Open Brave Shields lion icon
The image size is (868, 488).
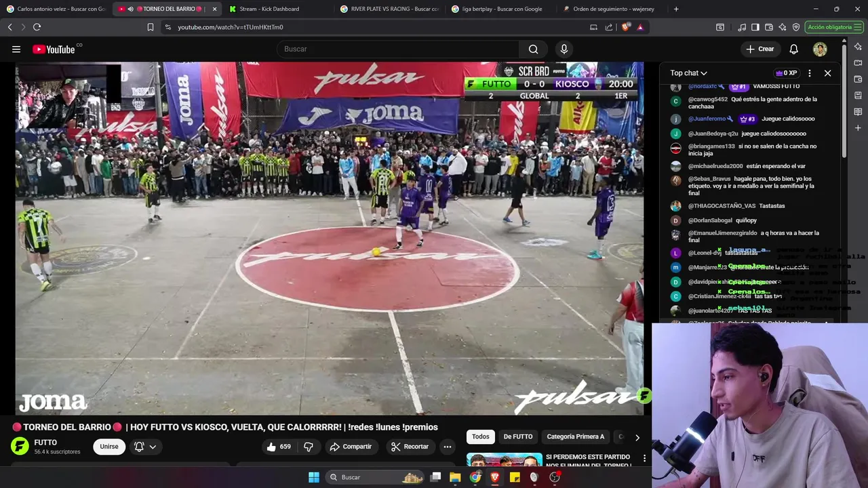coord(626,27)
